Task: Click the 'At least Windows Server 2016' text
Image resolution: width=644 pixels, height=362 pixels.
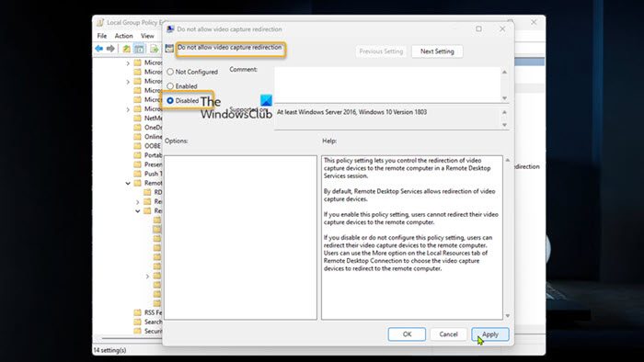Action: click(x=351, y=112)
